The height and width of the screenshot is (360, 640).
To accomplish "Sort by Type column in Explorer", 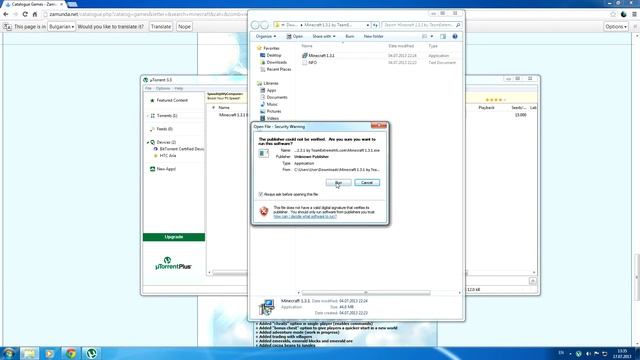I will click(x=433, y=46).
